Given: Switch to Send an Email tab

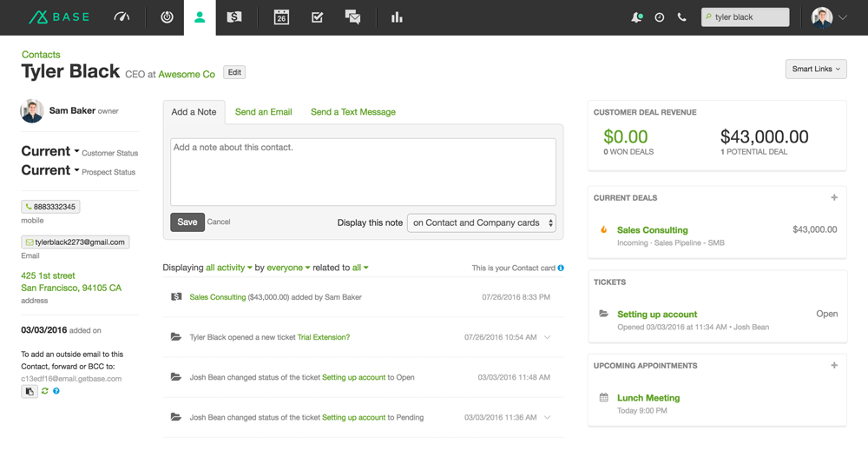Looking at the screenshot, I should [x=264, y=112].
